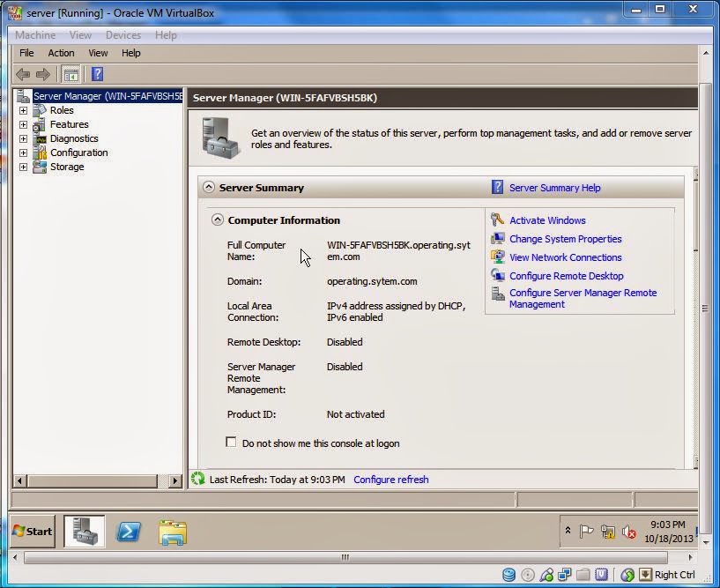Click the Action Center flag tray icon
Image resolution: width=720 pixels, height=588 pixels.
pyautogui.click(x=586, y=532)
